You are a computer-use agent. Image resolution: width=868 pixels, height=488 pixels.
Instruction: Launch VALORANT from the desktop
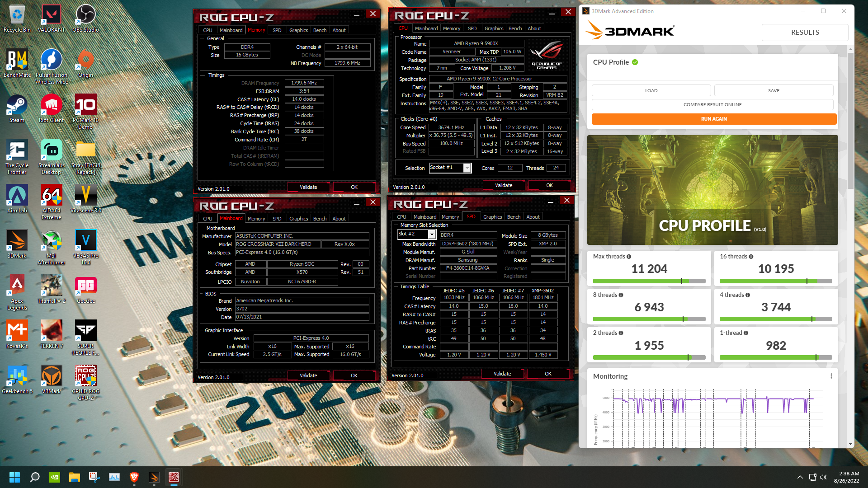point(51,19)
